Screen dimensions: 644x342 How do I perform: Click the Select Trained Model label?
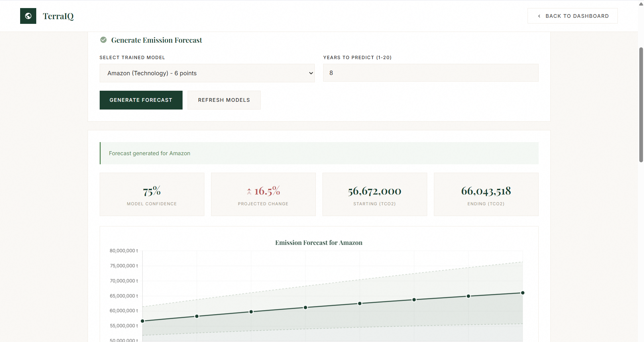[132, 57]
